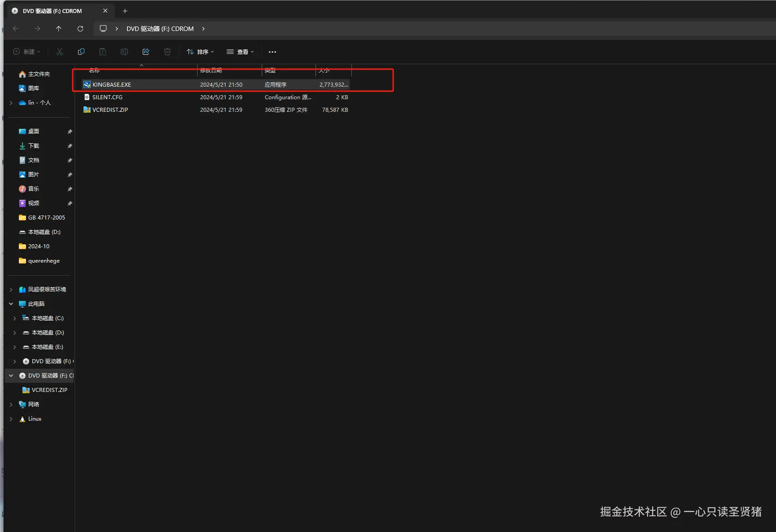
Task: Click the This PC monitor icon in address bar
Action: coord(103,29)
